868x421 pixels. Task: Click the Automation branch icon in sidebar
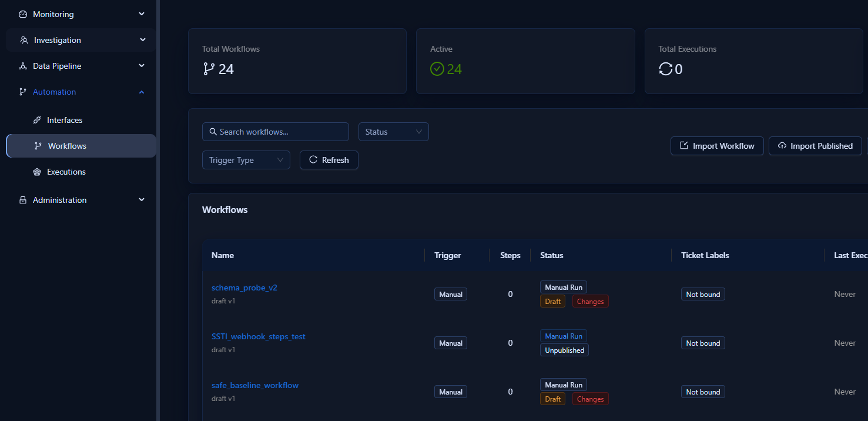point(23,92)
